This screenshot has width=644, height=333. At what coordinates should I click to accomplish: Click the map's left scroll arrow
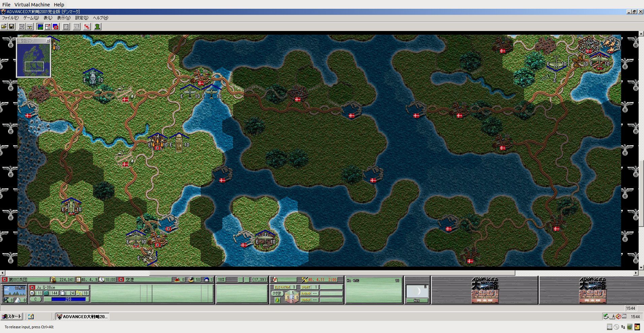pos(3,273)
